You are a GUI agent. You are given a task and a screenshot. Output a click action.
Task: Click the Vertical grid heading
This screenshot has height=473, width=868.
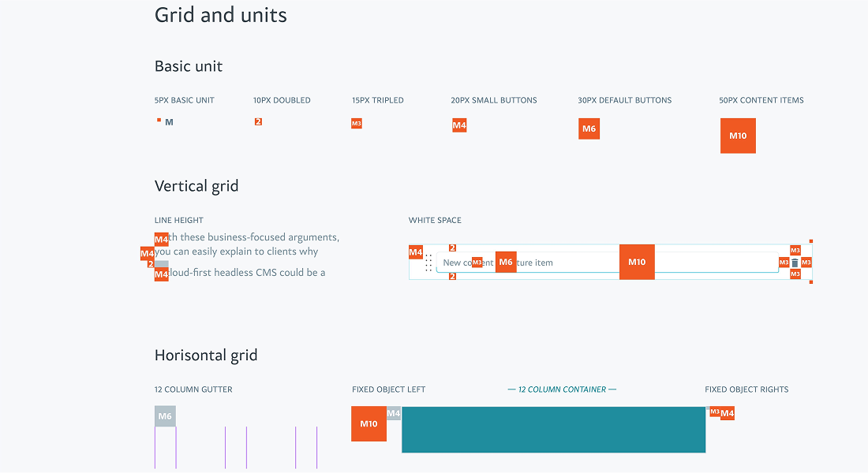(x=196, y=185)
